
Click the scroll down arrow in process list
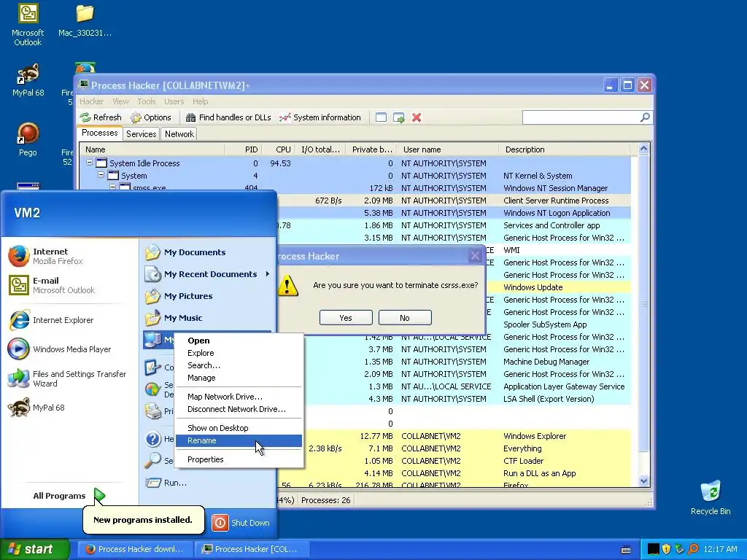[x=643, y=481]
